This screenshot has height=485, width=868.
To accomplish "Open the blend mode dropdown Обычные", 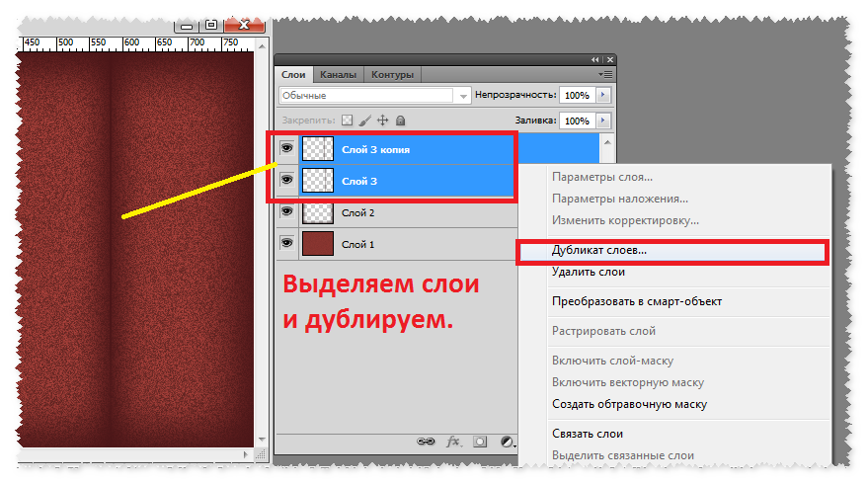I will click(375, 95).
